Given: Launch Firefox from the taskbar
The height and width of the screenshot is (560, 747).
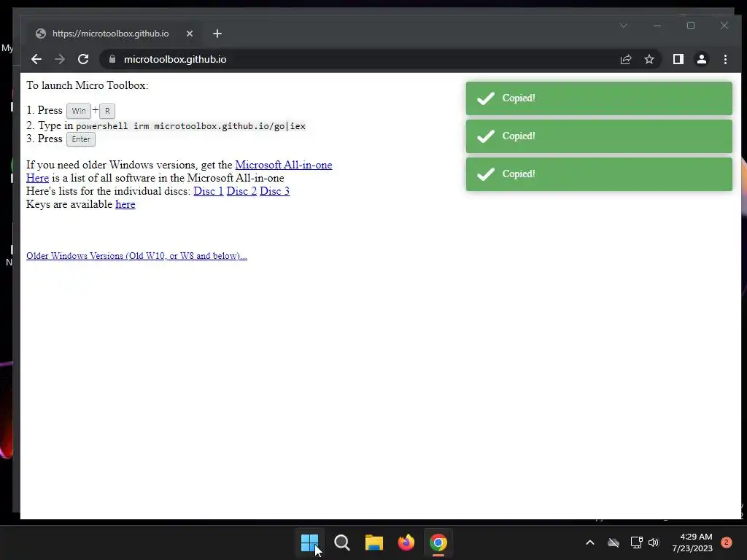Looking at the screenshot, I should [x=406, y=542].
